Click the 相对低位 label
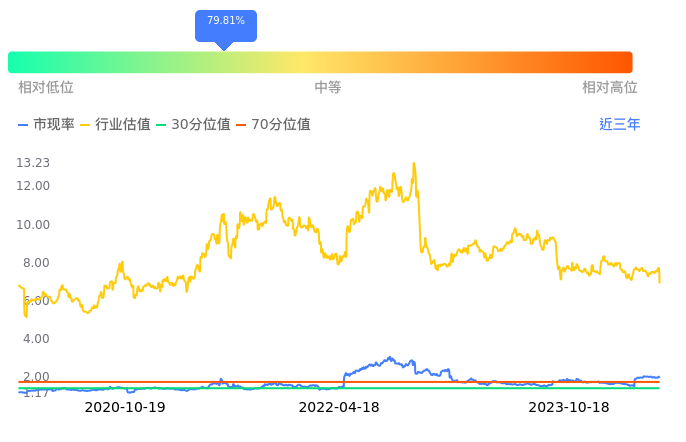The image size is (686, 442). [46, 88]
